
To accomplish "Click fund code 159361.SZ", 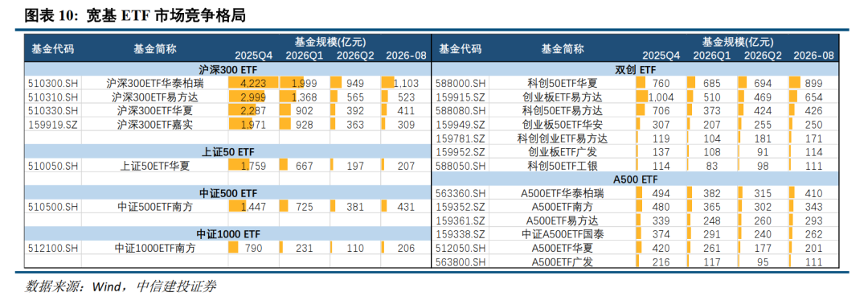I will pyautogui.click(x=461, y=221).
